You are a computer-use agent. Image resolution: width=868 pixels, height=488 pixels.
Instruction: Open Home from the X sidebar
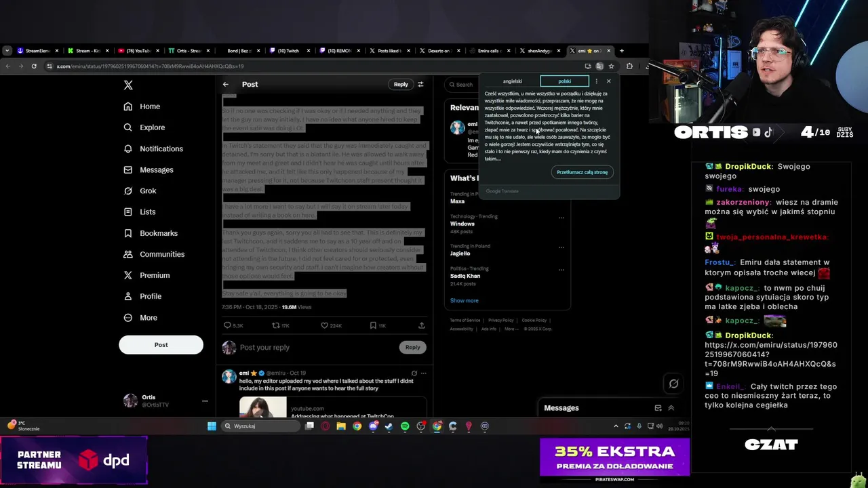(x=142, y=106)
